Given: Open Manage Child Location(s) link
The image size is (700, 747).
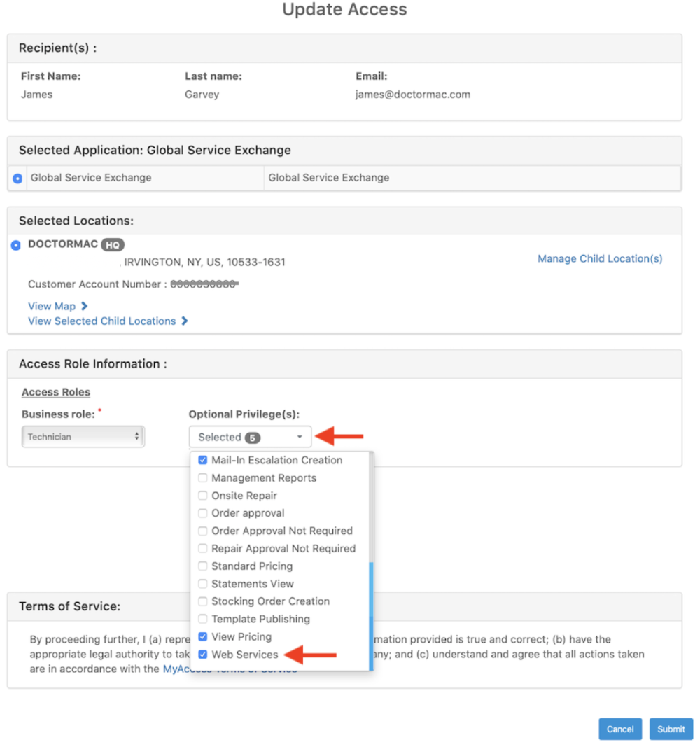Looking at the screenshot, I should coord(600,259).
